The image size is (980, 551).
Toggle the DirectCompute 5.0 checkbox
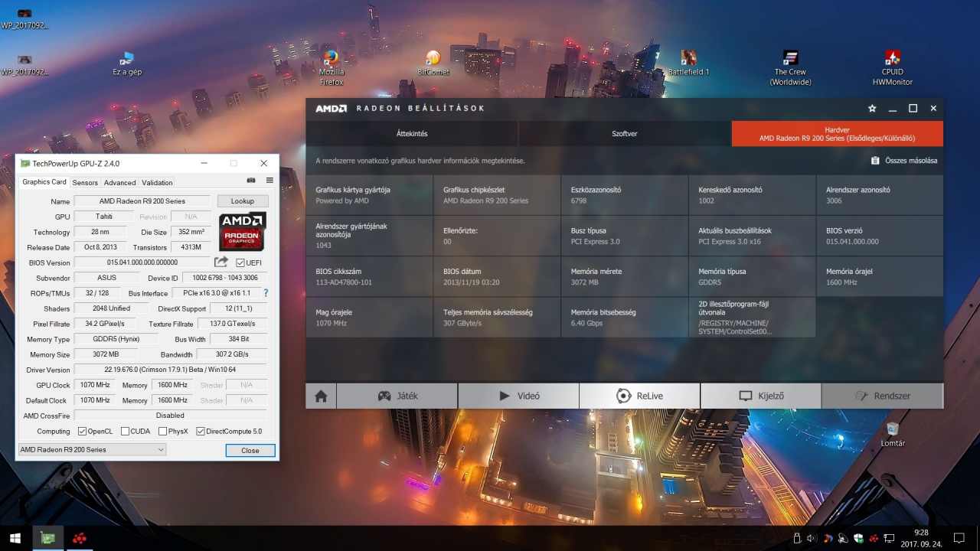tap(201, 432)
